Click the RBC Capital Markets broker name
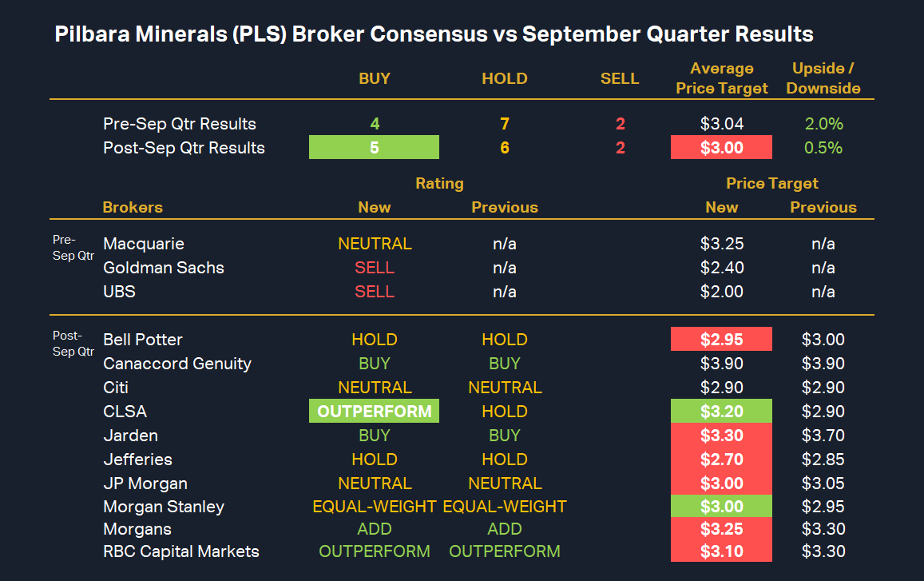Screen dimensions: 924x581 [x=181, y=551]
